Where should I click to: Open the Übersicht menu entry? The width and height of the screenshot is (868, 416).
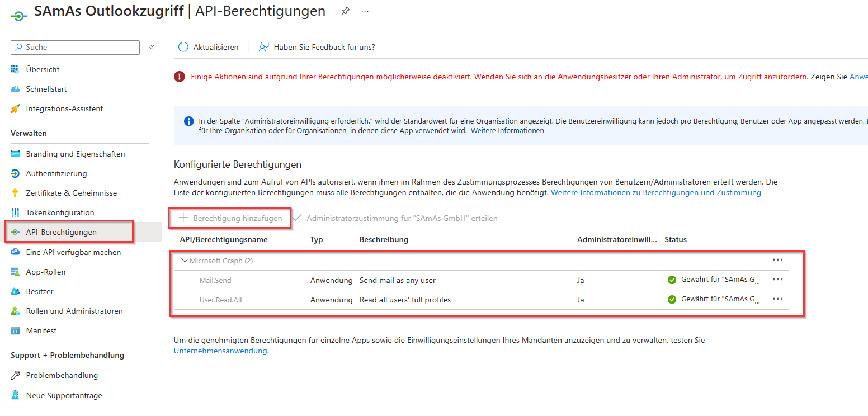point(43,69)
